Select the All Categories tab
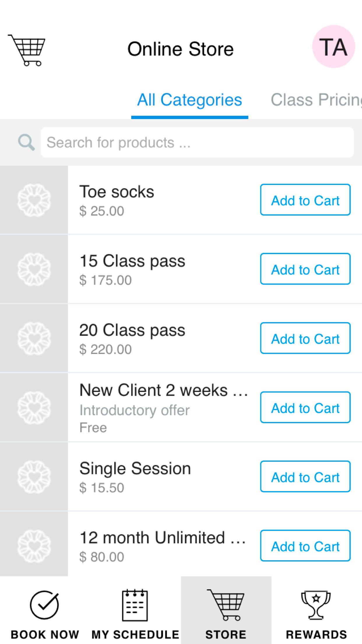Image resolution: width=362 pixels, height=644 pixels. tap(189, 100)
